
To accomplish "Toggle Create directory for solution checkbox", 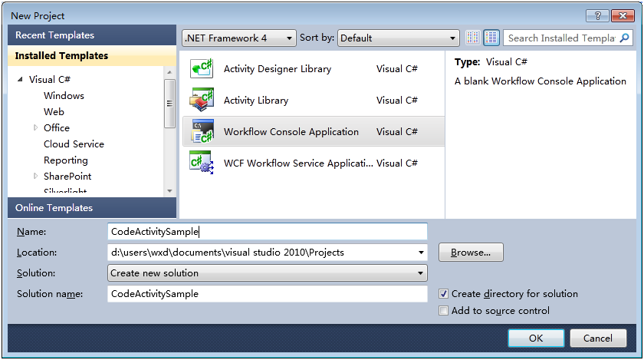I will pyautogui.click(x=443, y=294).
